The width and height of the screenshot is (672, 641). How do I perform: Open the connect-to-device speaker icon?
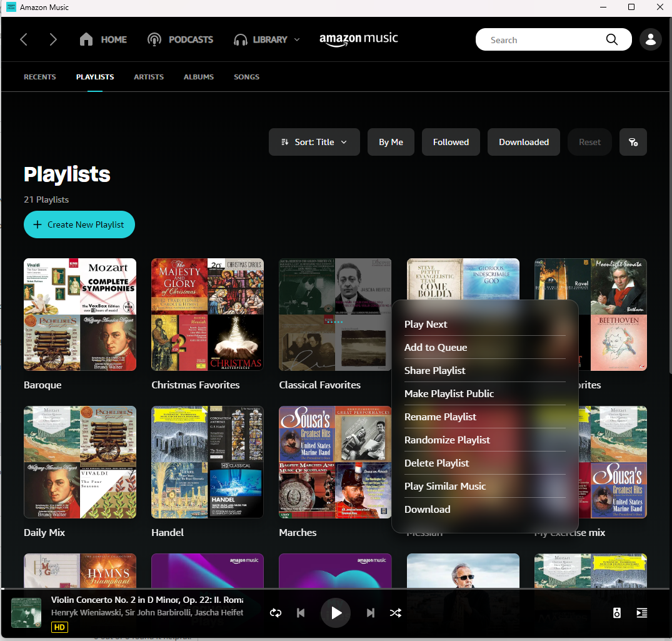coord(616,613)
